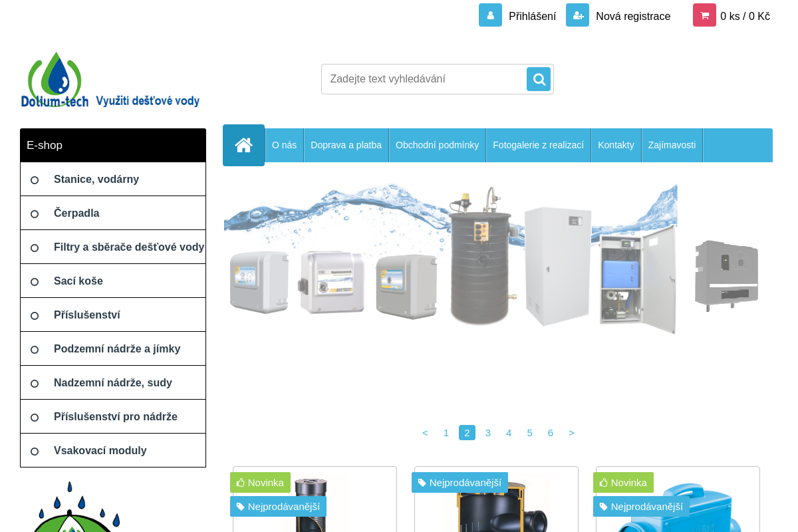
Task: Click circle bullet next to Vsakovací moduly
Action: (35, 452)
